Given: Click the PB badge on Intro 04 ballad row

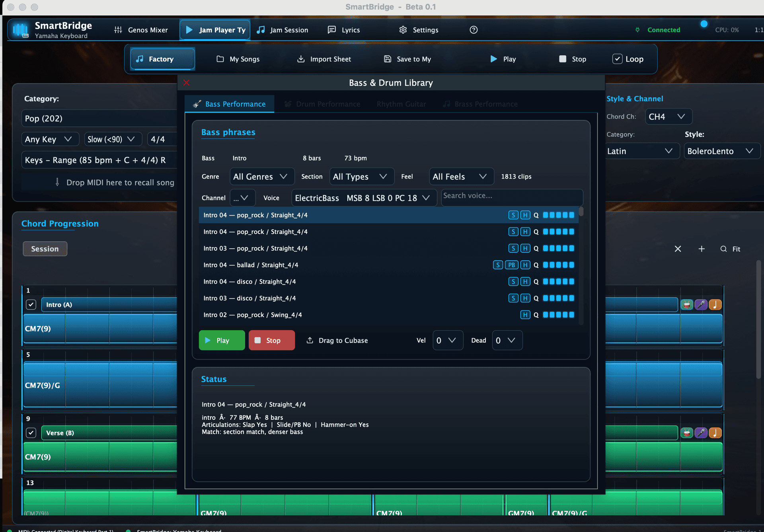Looking at the screenshot, I should pyautogui.click(x=511, y=265).
